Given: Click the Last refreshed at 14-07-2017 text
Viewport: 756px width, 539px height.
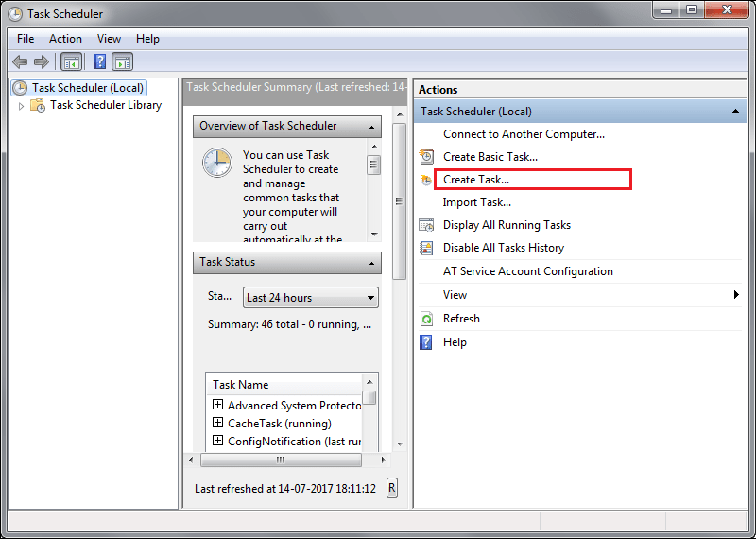Looking at the screenshot, I should click(x=285, y=488).
